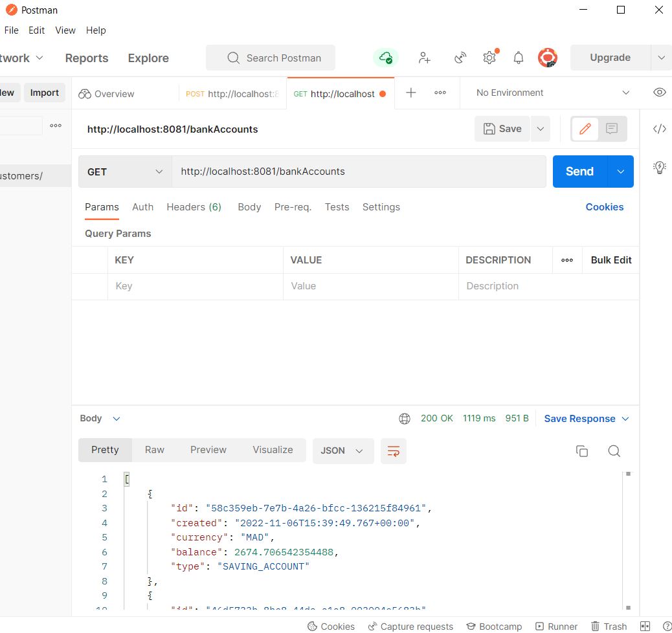
Task: Expand the GET method dropdown
Action: [x=125, y=172]
